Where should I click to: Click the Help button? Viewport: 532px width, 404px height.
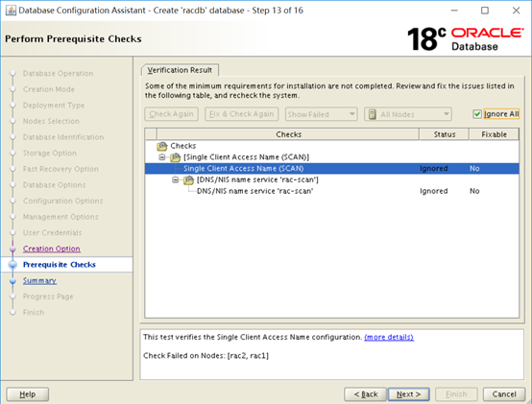(28, 394)
